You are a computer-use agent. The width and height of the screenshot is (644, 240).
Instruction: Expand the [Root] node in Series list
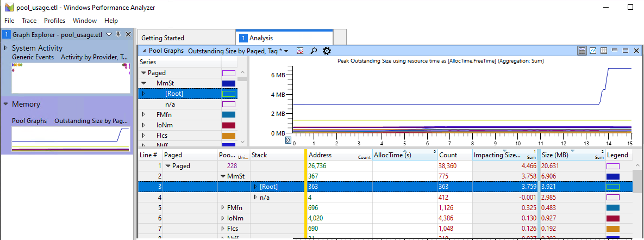(143, 94)
